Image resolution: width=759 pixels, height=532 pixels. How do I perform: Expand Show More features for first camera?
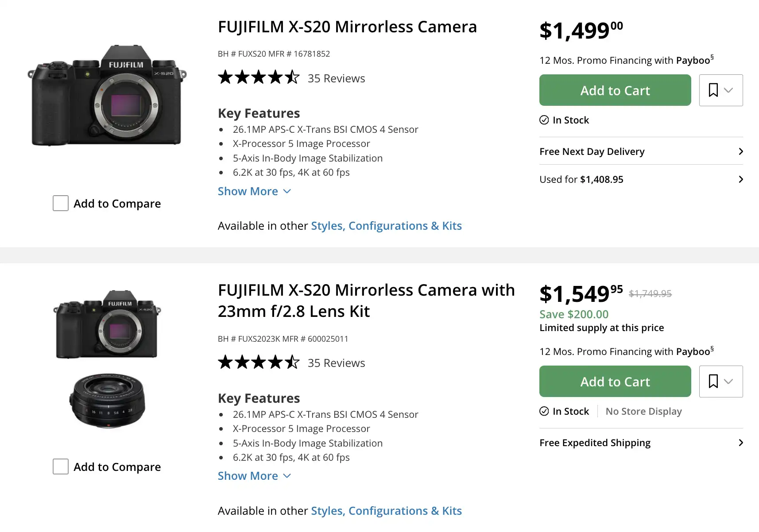coord(254,191)
